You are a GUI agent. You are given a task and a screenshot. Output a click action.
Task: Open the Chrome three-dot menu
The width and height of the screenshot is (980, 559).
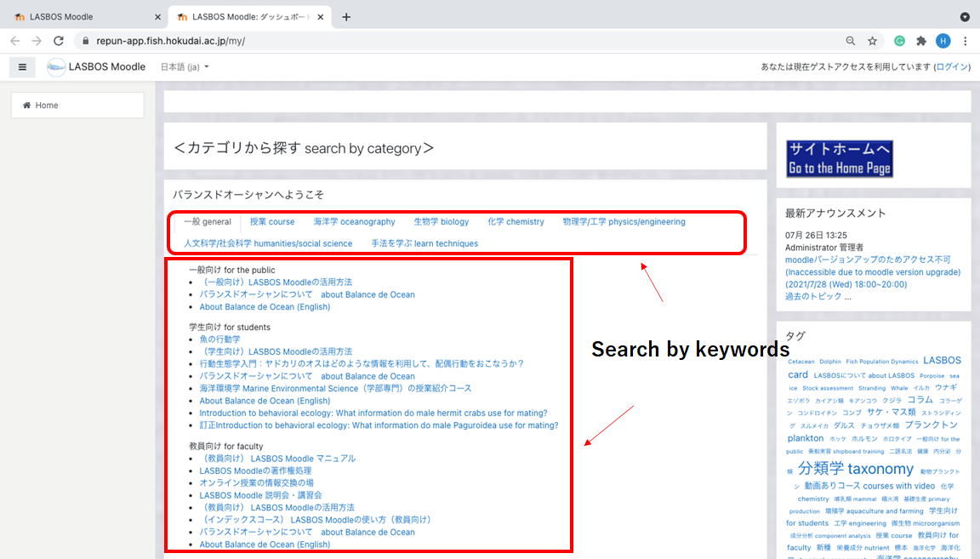point(966,41)
